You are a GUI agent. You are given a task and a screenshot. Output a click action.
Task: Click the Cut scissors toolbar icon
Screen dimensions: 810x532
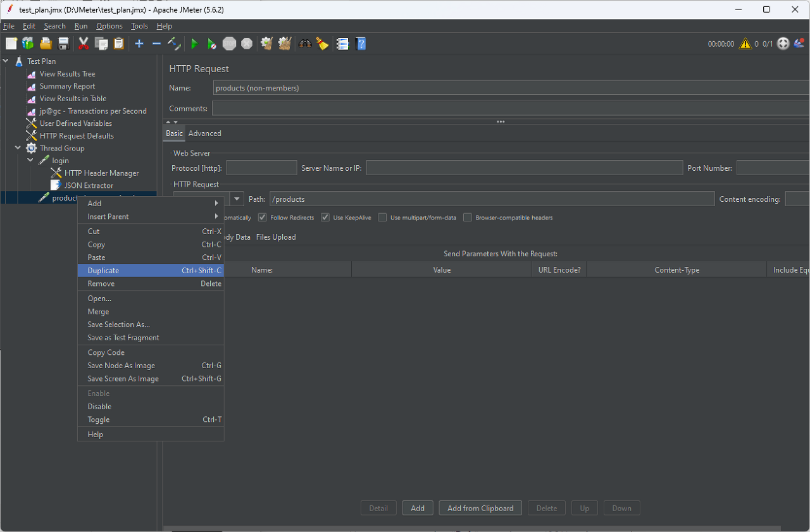point(84,44)
